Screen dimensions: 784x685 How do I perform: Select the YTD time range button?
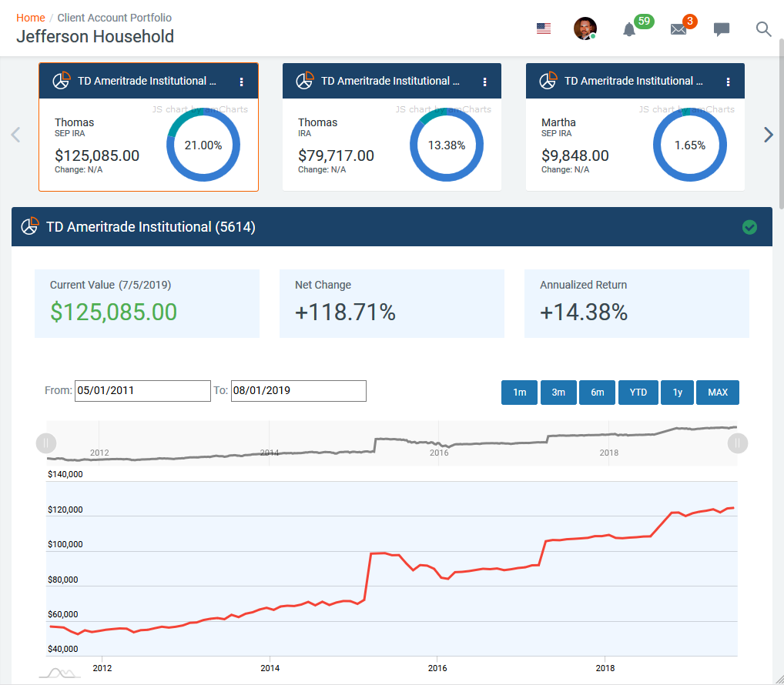[x=638, y=393]
